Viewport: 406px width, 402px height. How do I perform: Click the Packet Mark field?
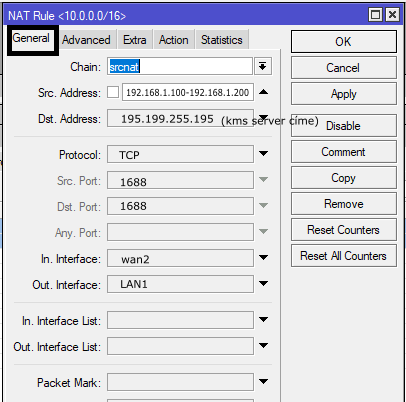180,382
